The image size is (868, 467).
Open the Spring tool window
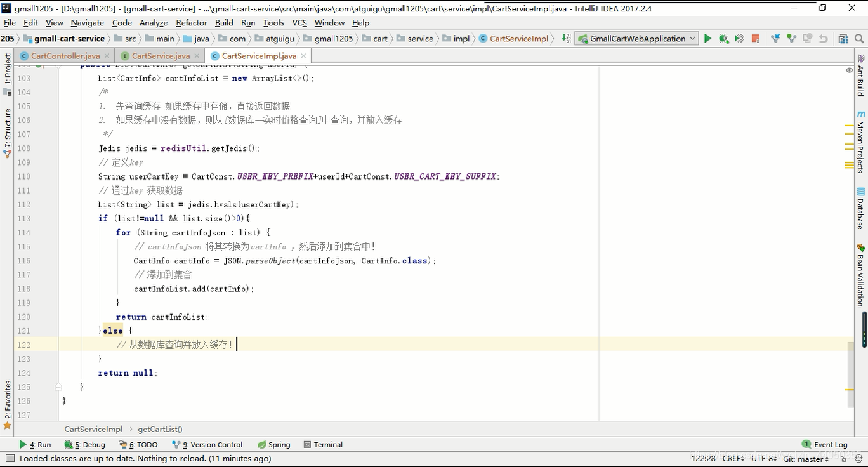tap(273, 445)
